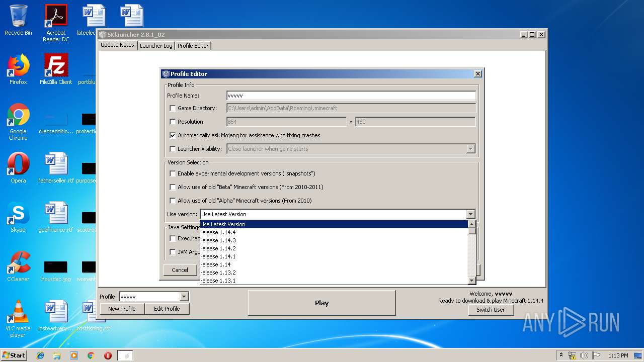644x362 pixels.
Task: Enable the Launcher Visibility checkbox
Action: [173, 149]
